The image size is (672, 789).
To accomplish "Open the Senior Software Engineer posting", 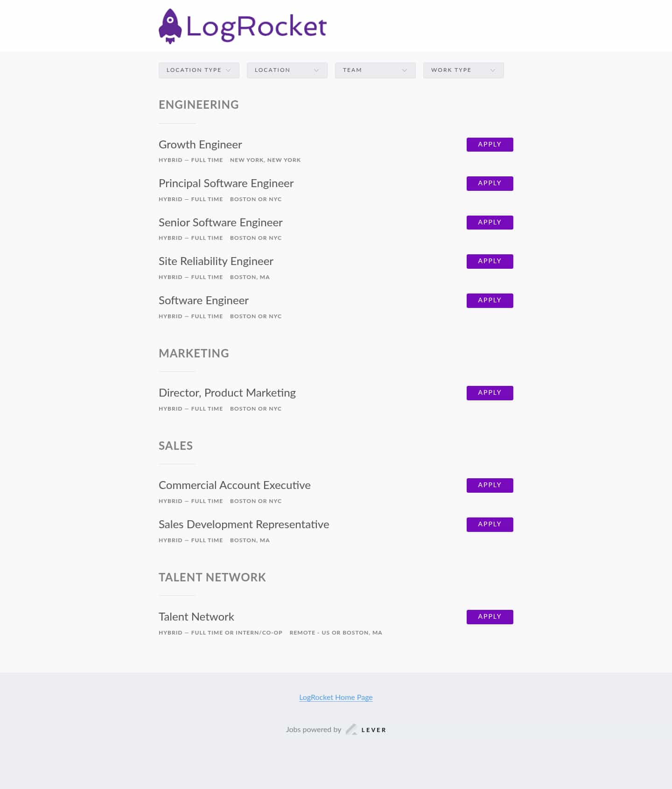I will [x=220, y=223].
